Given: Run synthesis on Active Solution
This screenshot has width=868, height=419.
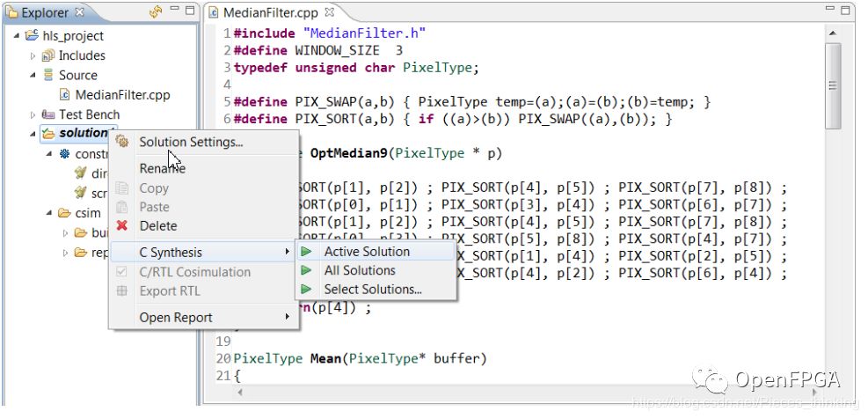Looking at the screenshot, I should pos(376,252).
